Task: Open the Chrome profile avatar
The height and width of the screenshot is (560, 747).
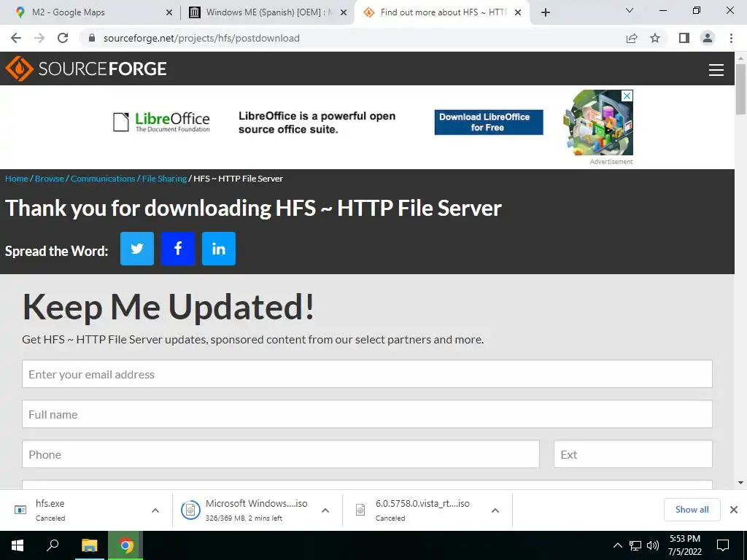Action: coord(708,38)
